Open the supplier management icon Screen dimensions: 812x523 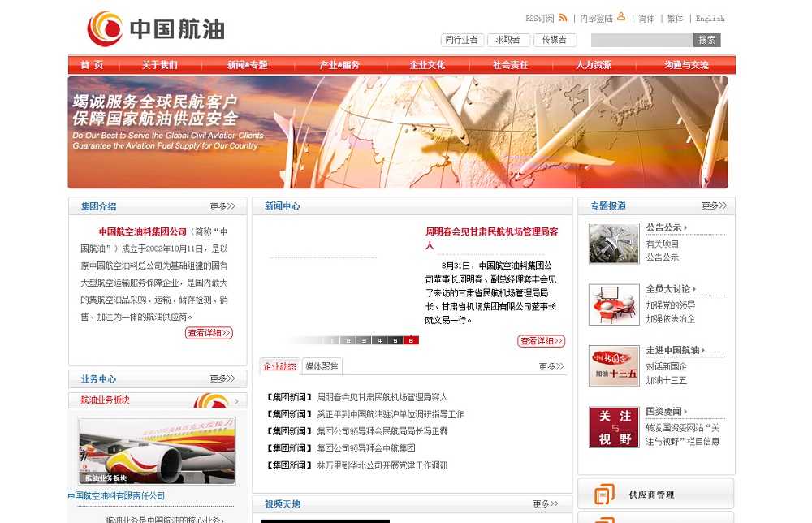pos(604,495)
